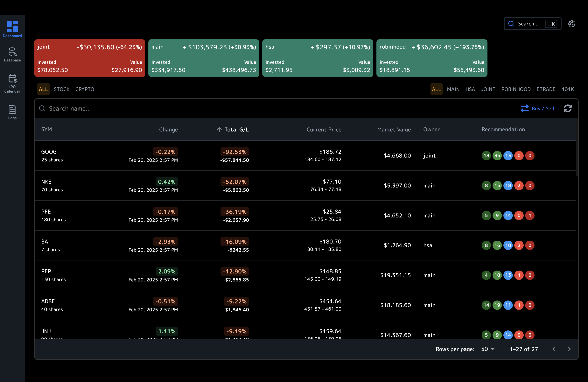Go to next page with right chevron
The width and height of the screenshot is (588, 382).
(570, 349)
